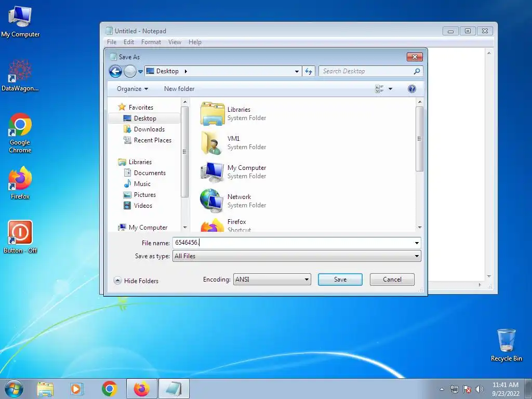
Task: Click the file list scroll down arrow
Action: coord(420,228)
